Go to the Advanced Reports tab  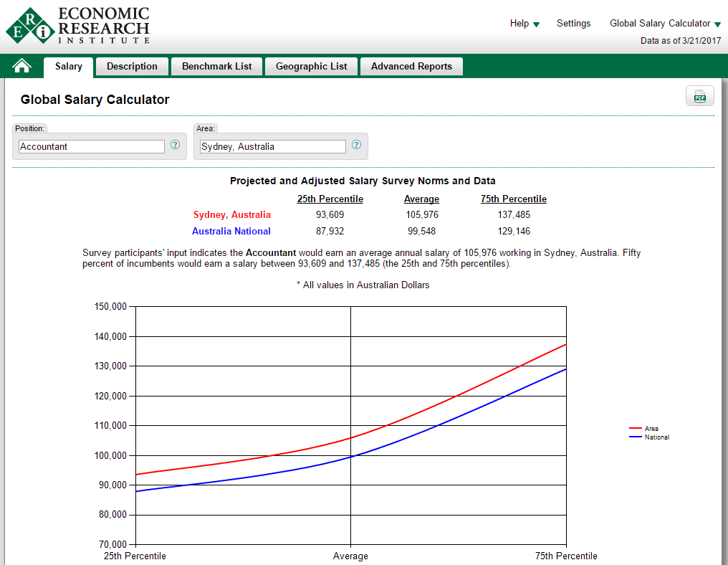(411, 67)
